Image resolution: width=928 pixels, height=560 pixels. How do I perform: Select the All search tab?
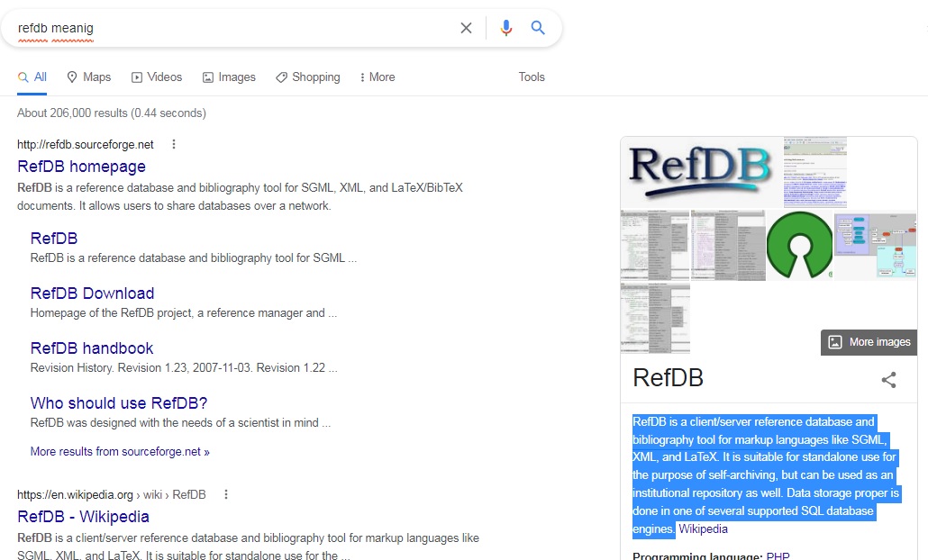point(32,77)
